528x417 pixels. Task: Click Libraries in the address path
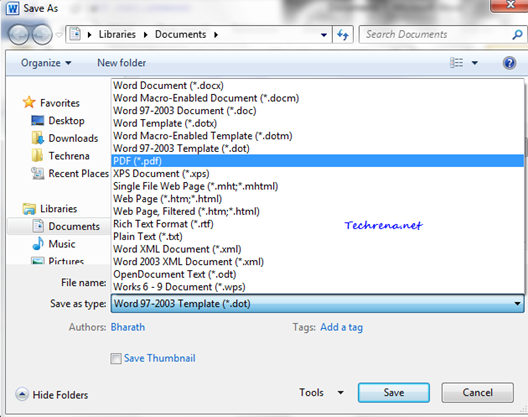[x=117, y=34]
